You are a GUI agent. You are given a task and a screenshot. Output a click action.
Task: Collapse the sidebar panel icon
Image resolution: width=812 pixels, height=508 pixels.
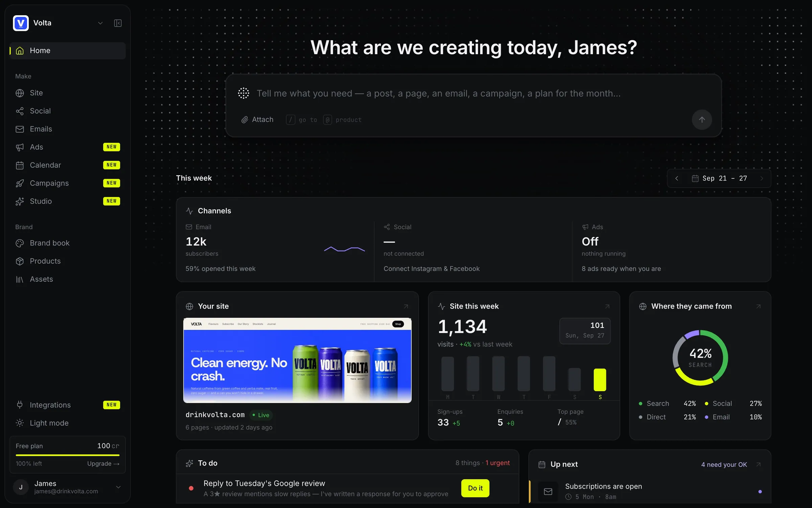118,23
